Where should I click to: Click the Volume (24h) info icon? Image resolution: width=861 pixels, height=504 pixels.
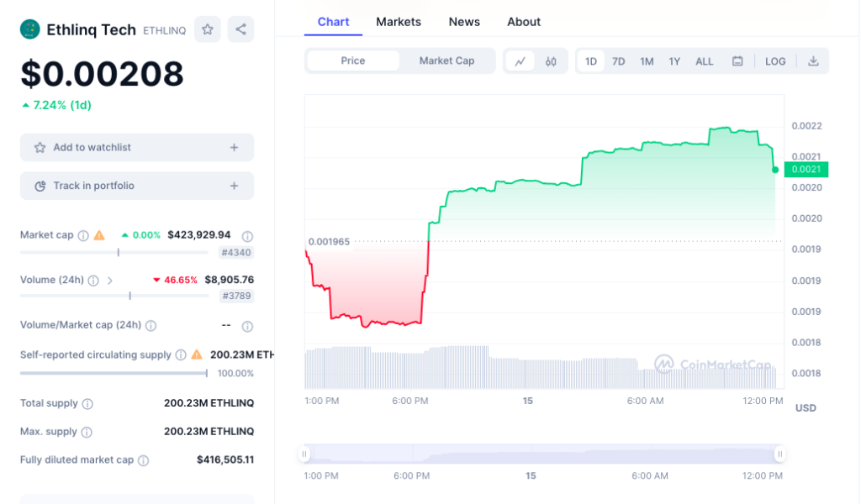pos(93,279)
